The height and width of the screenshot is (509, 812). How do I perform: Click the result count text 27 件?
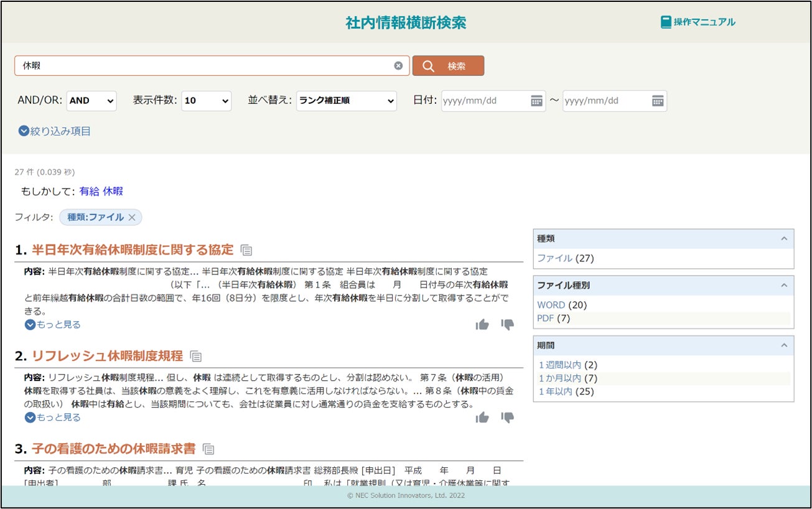[24, 172]
